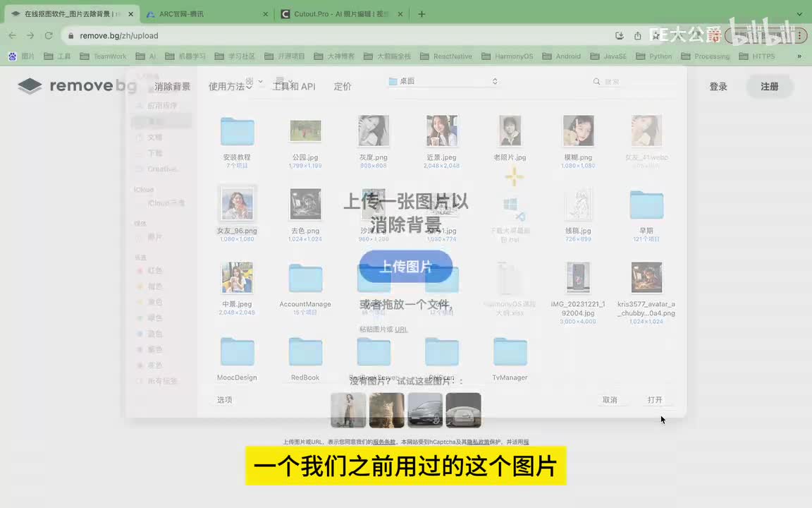Select the 公园.jpg file in the dialog

point(305,131)
